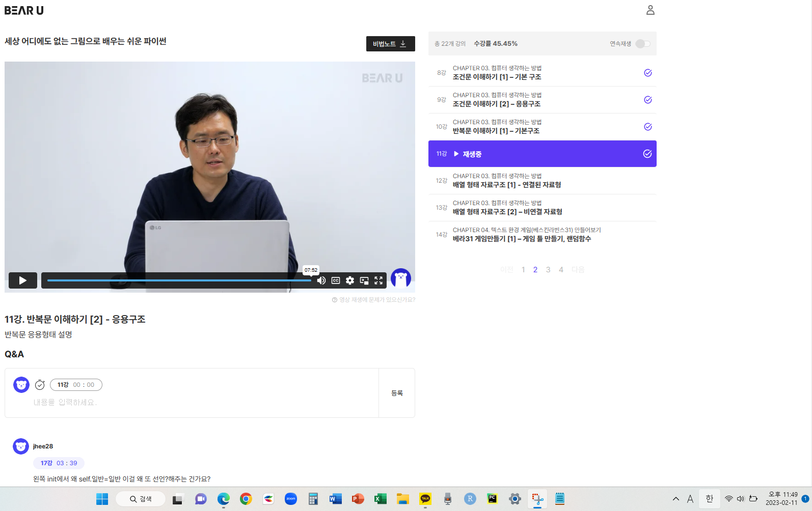Open Microsoft Edge from taskbar
Image resolution: width=812 pixels, height=511 pixels.
223,499
